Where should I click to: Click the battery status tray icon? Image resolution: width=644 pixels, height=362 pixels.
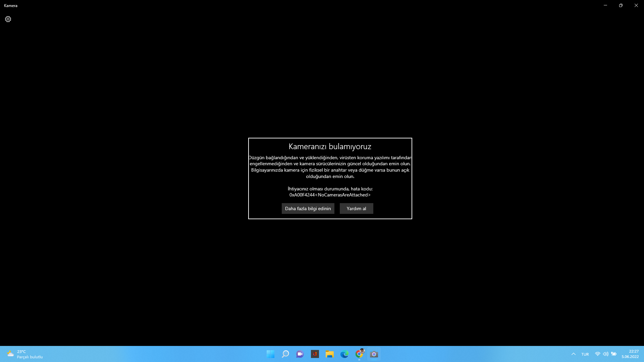coord(614,354)
